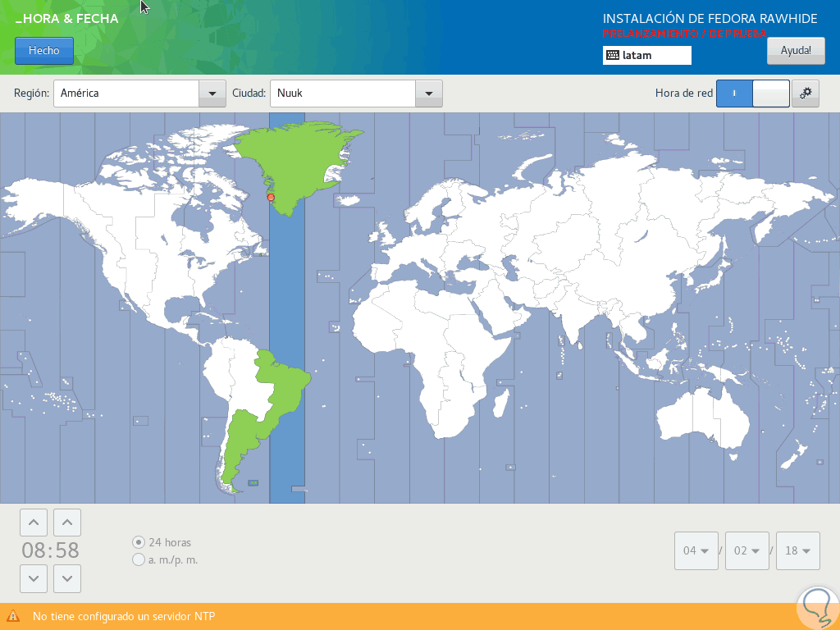
Task: Expand the Región dropdown arrow
Action: coord(212,94)
